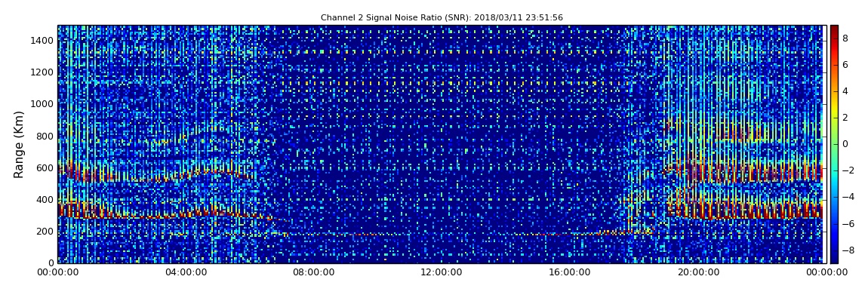Viewport: 868px width, 307px height.
Task: Click the yellow-green middle of the colorbar
Action: coord(834,133)
